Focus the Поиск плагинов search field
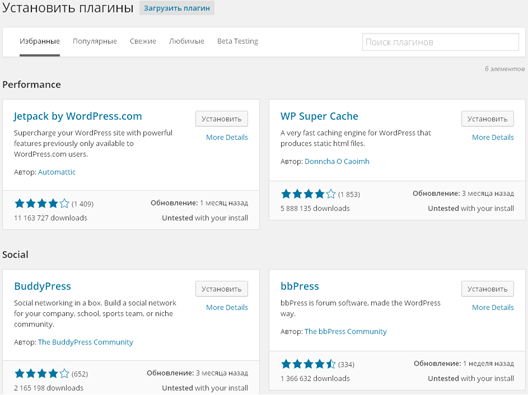Viewport: 528px width, 395px height. 440,42
